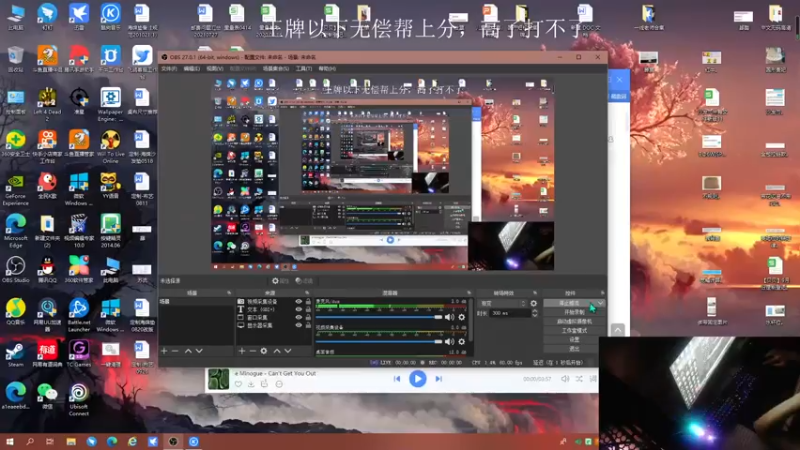Open Microsoft Edge desktop shortcut

pos(15,231)
